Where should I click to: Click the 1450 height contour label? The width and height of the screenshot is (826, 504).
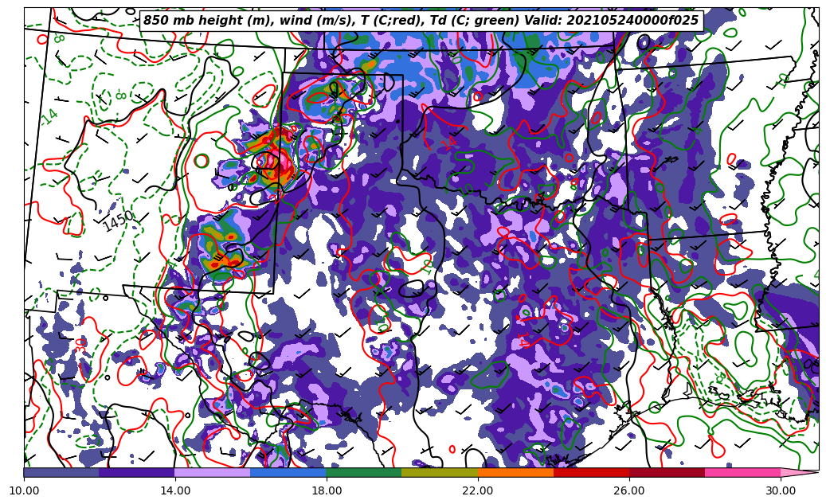click(x=118, y=221)
